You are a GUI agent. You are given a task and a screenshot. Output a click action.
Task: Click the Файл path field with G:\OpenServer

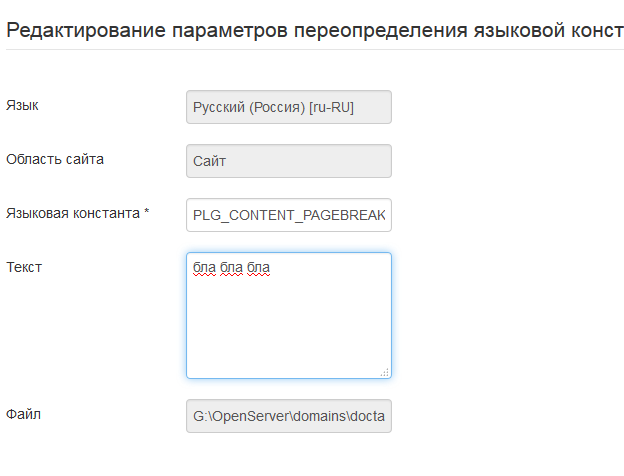coord(288,416)
